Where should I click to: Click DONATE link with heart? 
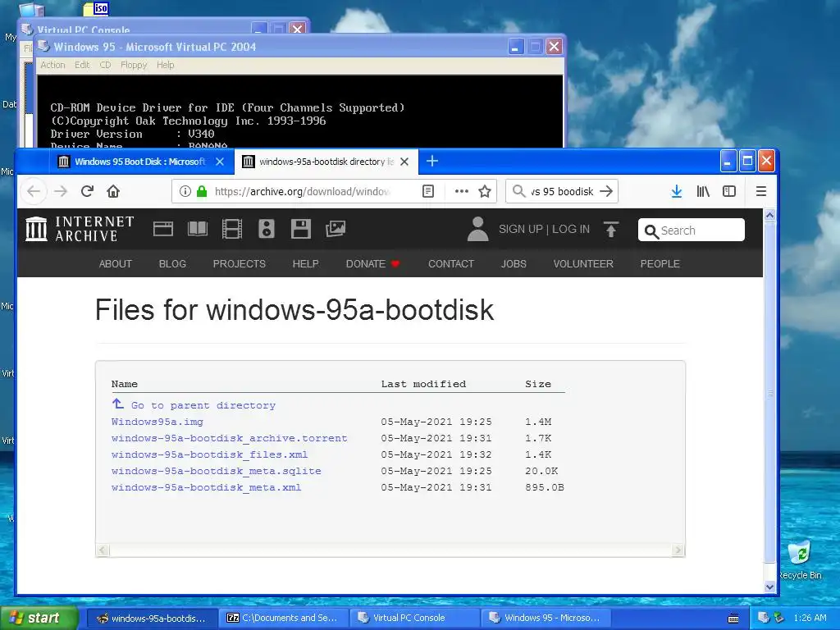point(373,263)
